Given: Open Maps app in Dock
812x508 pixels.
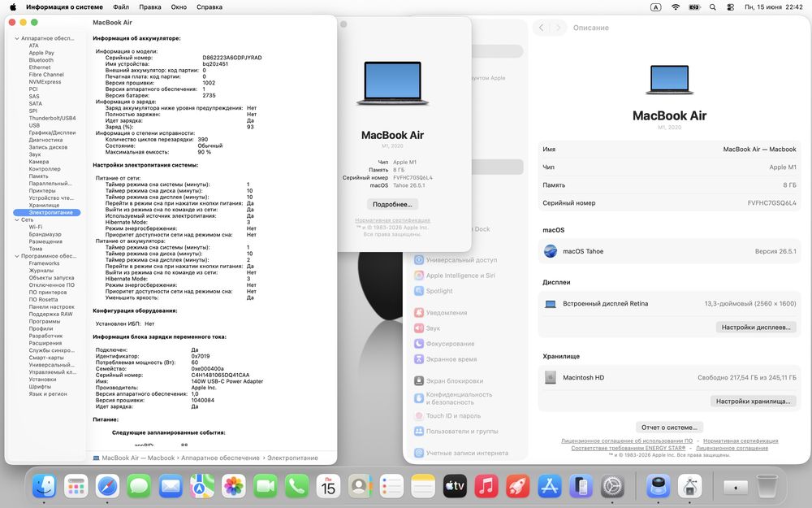Looking at the screenshot, I should coord(202,486).
